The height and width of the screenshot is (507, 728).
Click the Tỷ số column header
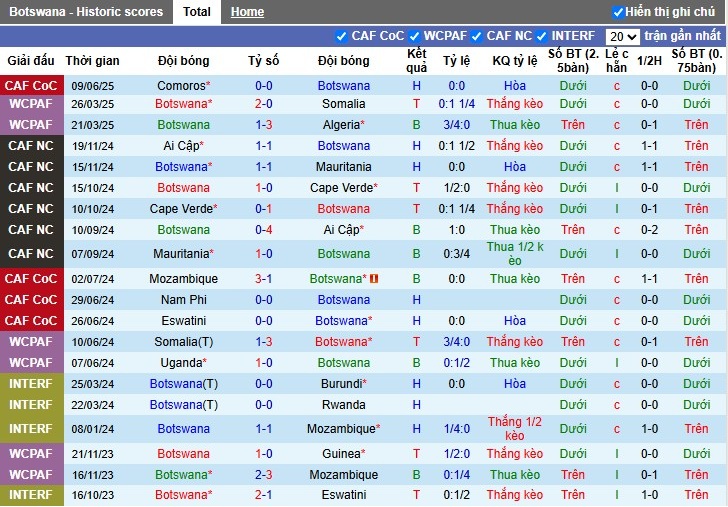[x=263, y=60]
